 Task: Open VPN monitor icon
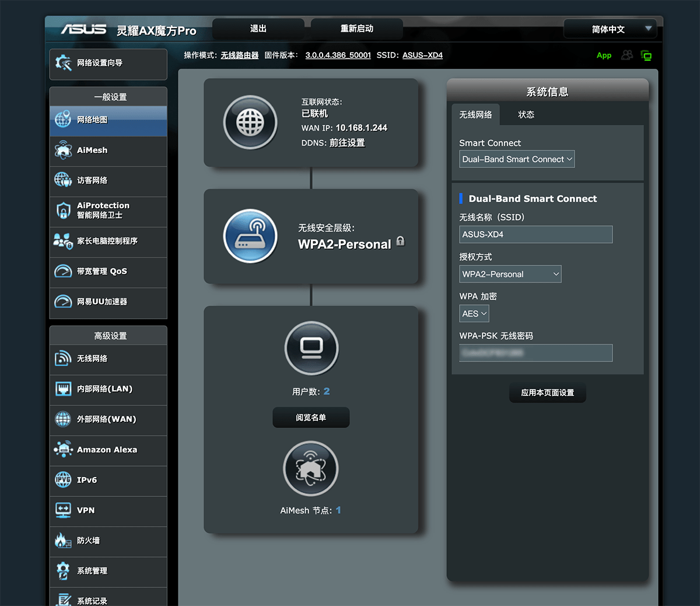click(63, 510)
